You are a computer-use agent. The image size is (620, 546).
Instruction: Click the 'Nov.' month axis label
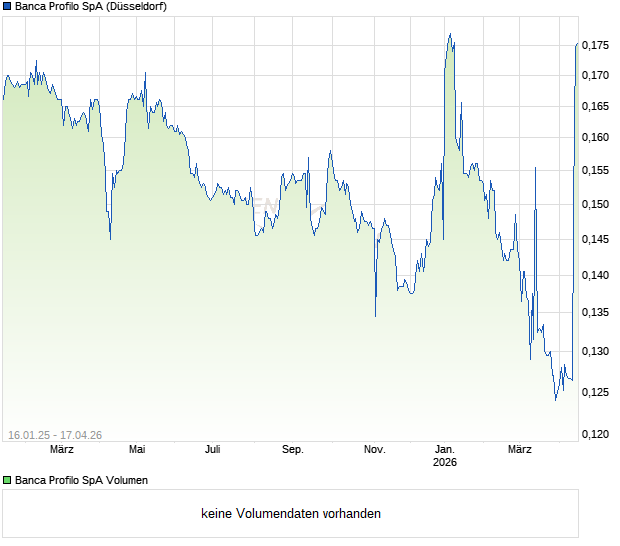tap(374, 450)
